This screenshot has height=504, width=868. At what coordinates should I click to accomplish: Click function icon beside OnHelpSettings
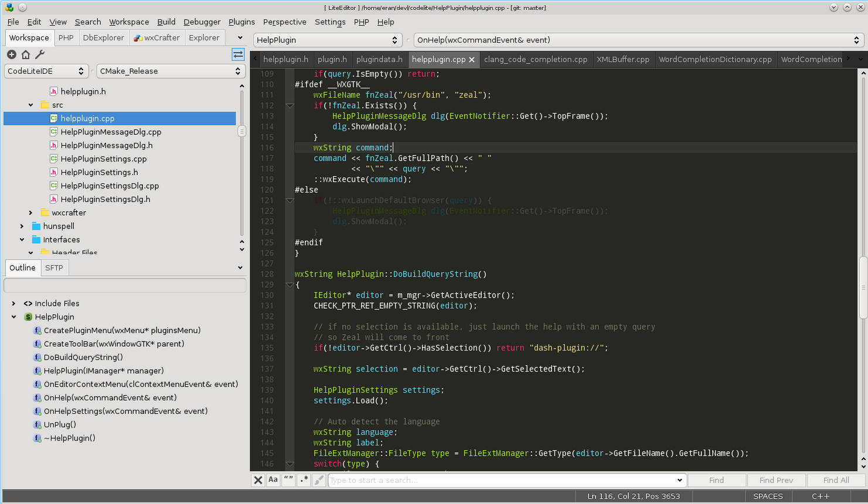click(x=37, y=411)
